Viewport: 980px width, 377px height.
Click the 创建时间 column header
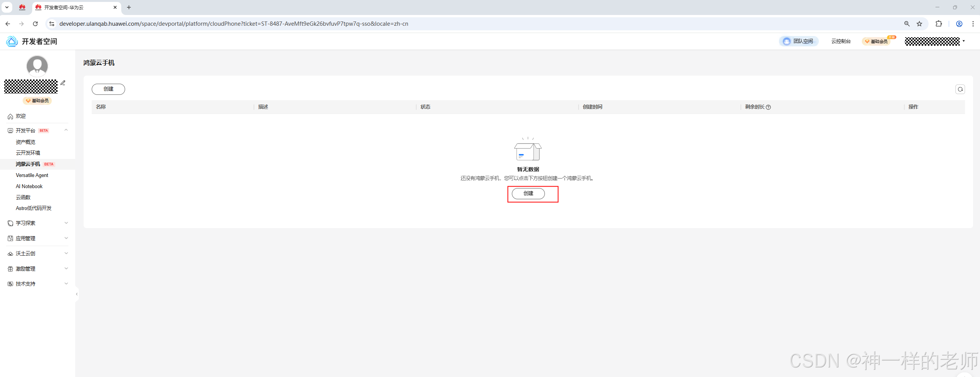[592, 107]
